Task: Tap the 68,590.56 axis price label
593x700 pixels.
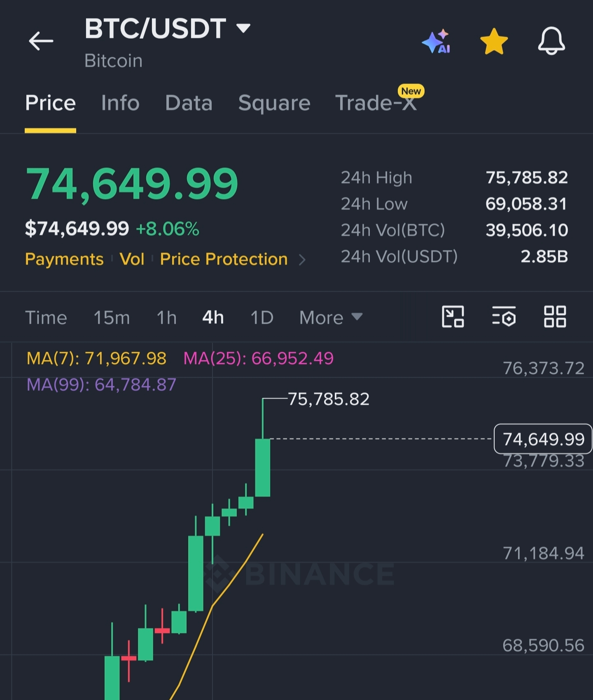Action: click(x=543, y=646)
